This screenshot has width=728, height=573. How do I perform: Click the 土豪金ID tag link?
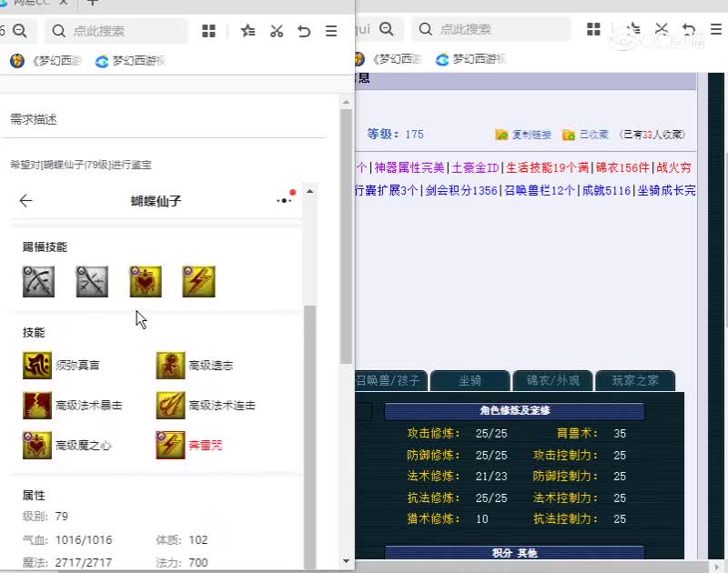pyautogui.click(x=475, y=167)
